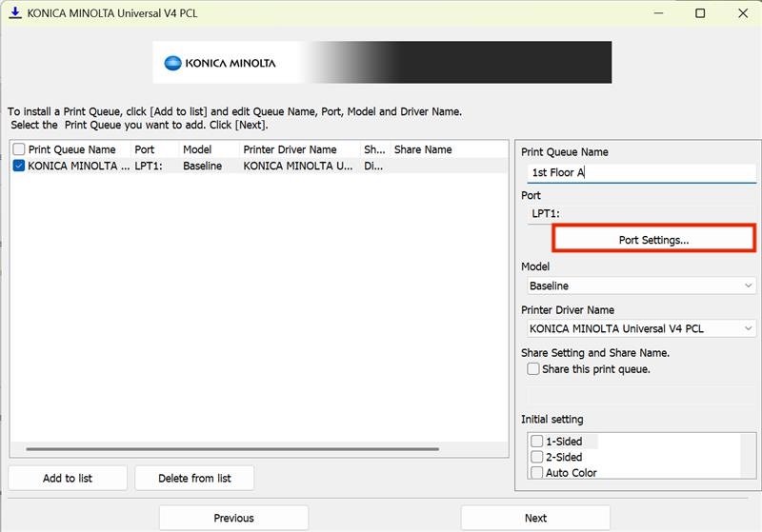This screenshot has width=762, height=532.
Task: Click the Model column header
Action: point(197,149)
